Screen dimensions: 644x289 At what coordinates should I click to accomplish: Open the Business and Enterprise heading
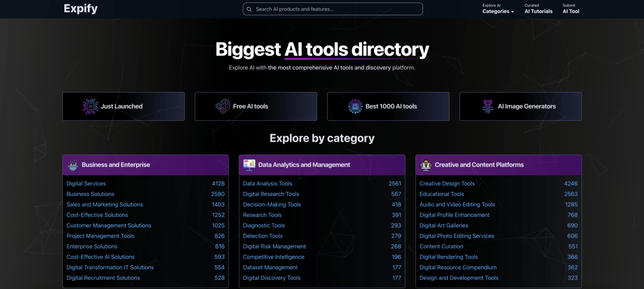pos(116,165)
